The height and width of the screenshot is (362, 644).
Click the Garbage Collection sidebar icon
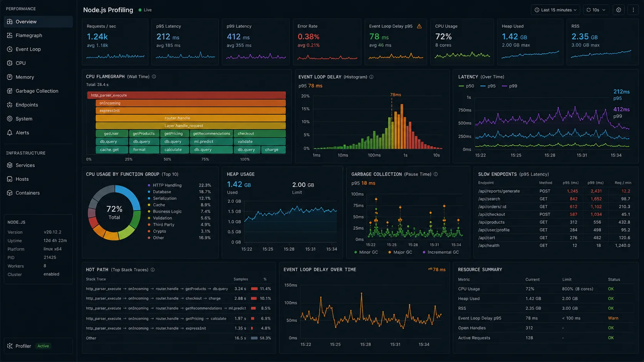10,91
